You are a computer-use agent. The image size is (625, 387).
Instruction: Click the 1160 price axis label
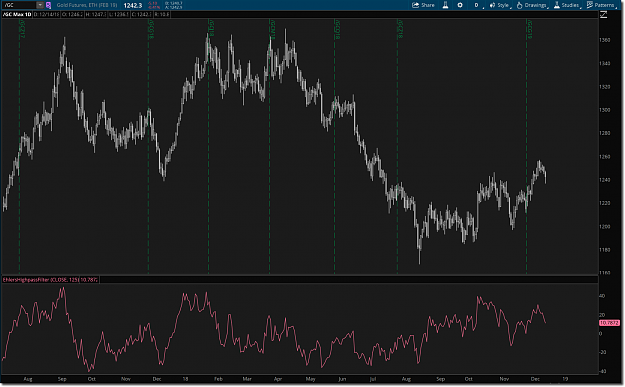(604, 273)
